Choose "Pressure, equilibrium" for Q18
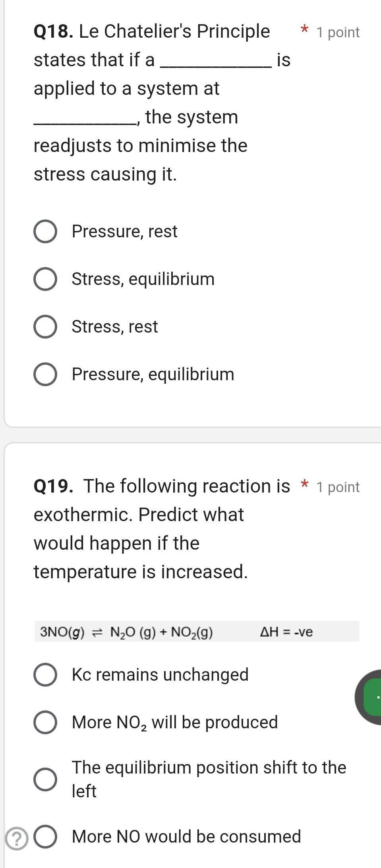The width and height of the screenshot is (381, 868). [x=46, y=374]
